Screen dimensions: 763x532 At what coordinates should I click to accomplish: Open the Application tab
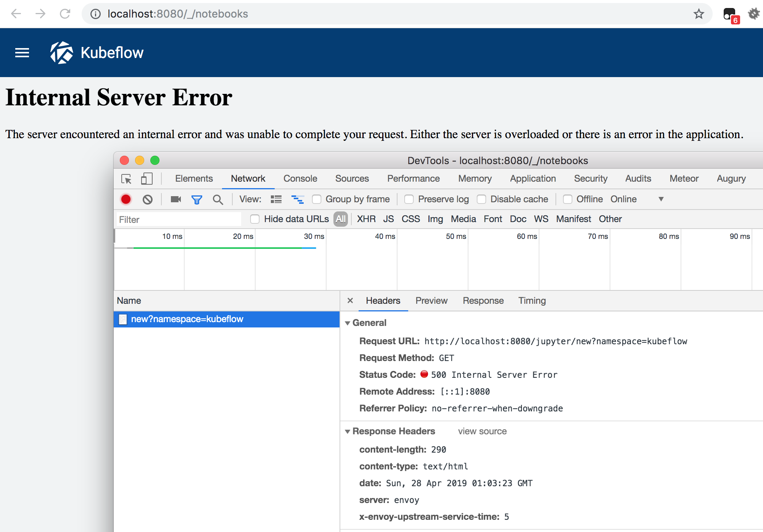[533, 179]
